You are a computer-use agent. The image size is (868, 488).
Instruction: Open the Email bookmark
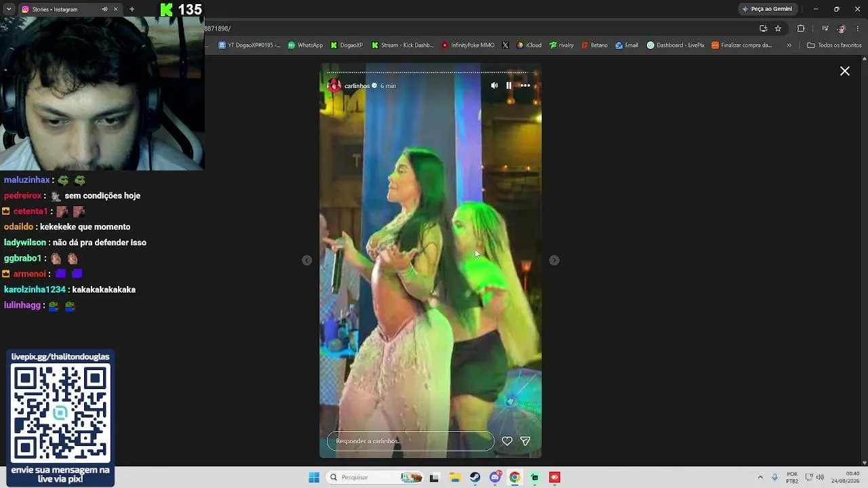tap(627, 45)
